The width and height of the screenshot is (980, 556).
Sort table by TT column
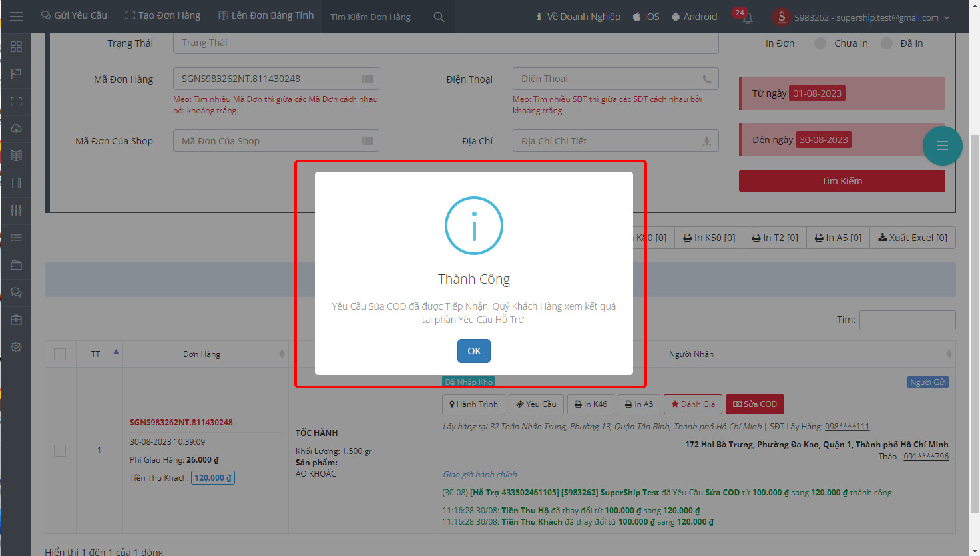pos(99,354)
